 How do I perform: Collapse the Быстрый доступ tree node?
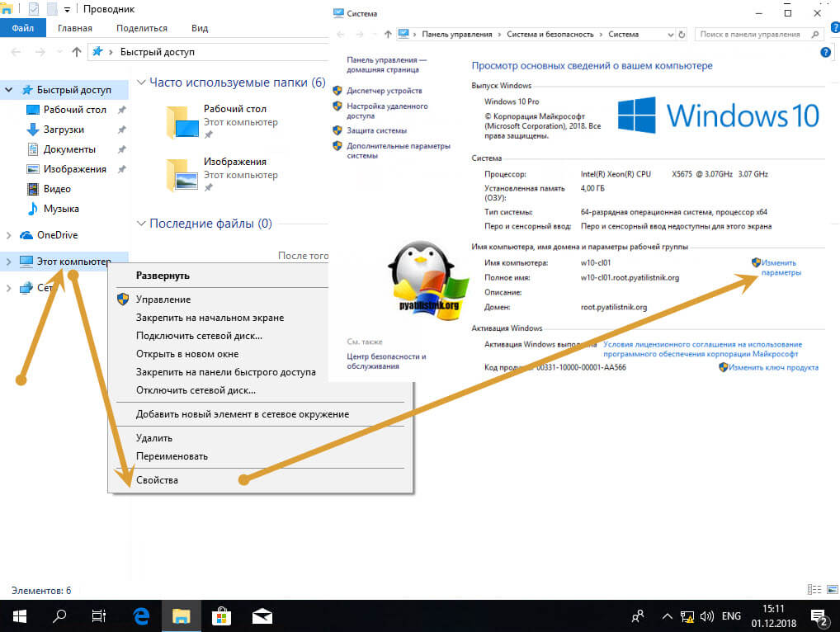coord(8,90)
